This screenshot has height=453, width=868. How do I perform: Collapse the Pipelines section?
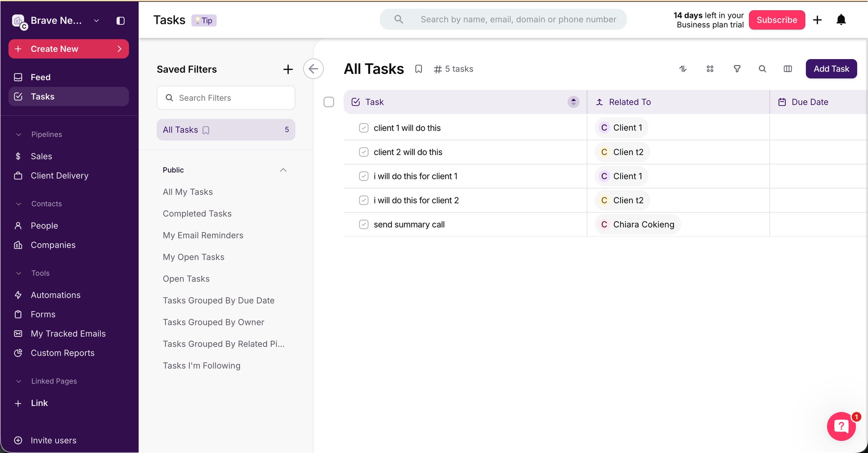19,135
